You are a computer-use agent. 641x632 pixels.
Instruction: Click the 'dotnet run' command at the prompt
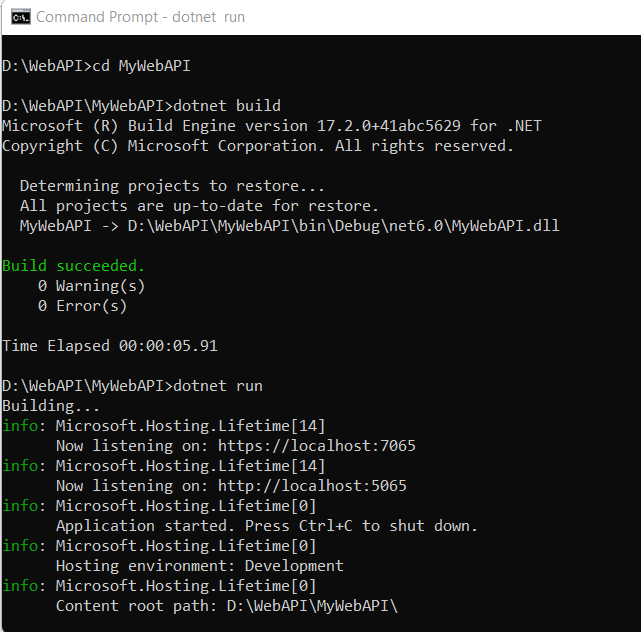tap(218, 386)
